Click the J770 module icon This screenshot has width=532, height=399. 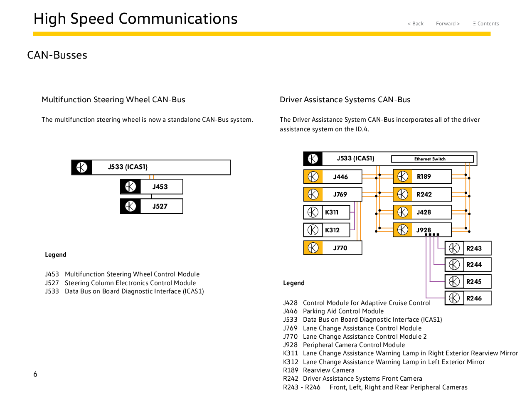[313, 248]
